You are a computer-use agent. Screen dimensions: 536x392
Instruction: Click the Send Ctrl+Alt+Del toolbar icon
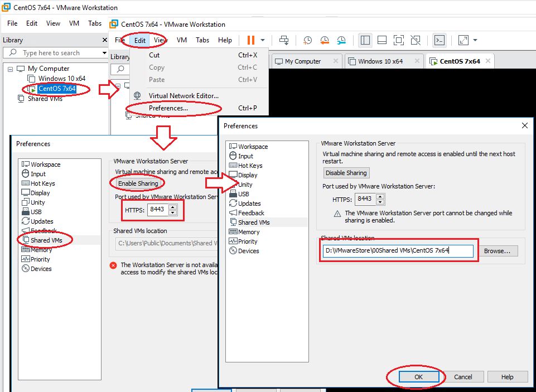(x=284, y=40)
